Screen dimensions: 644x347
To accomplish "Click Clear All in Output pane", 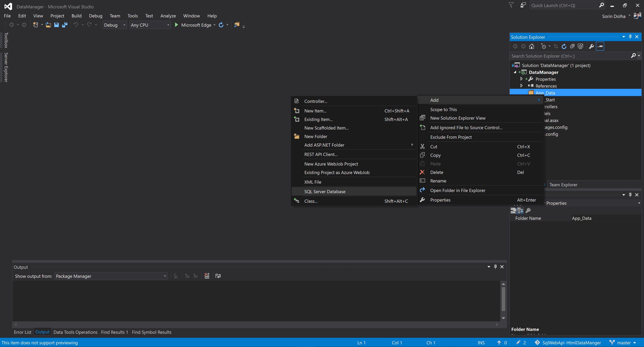I will pos(207,276).
